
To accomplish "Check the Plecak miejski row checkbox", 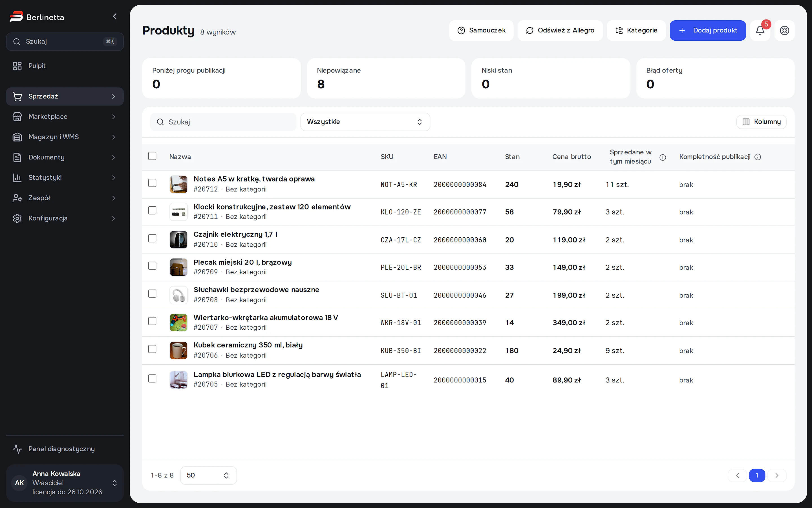I will coord(152,266).
